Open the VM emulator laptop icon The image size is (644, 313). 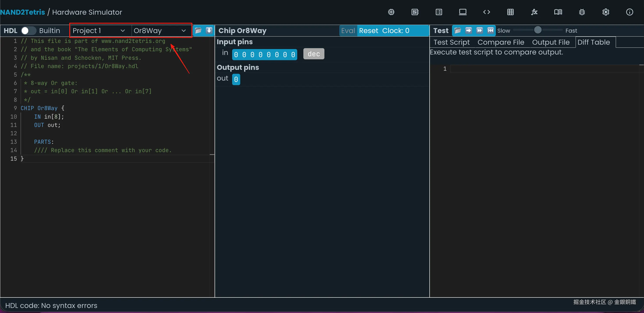tap(463, 12)
